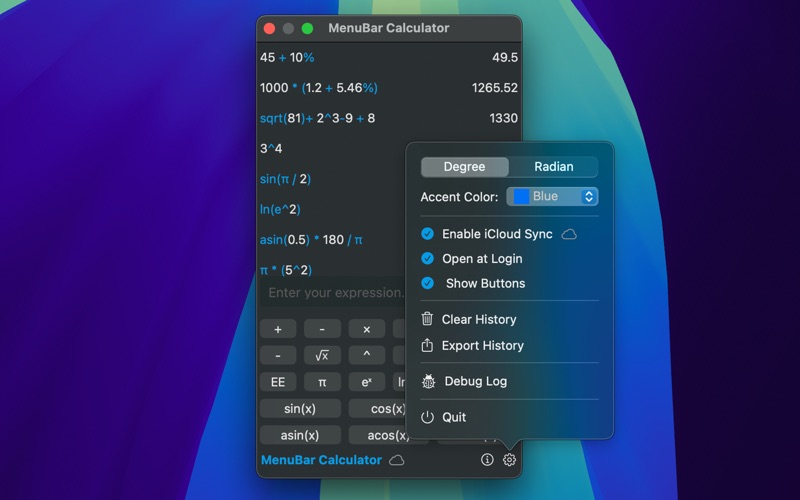This screenshot has width=800, height=500.
Task: Insert plus operator with the + button
Action: pyautogui.click(x=278, y=329)
